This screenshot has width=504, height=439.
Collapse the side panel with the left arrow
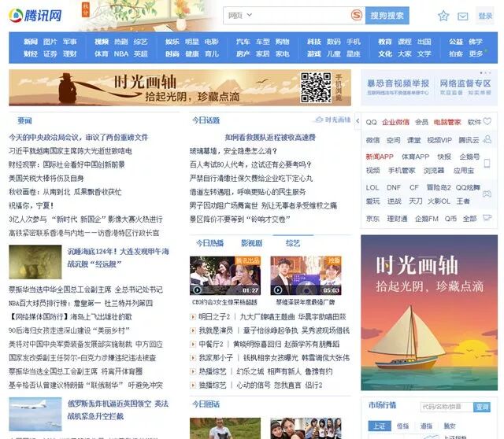[x=358, y=120]
